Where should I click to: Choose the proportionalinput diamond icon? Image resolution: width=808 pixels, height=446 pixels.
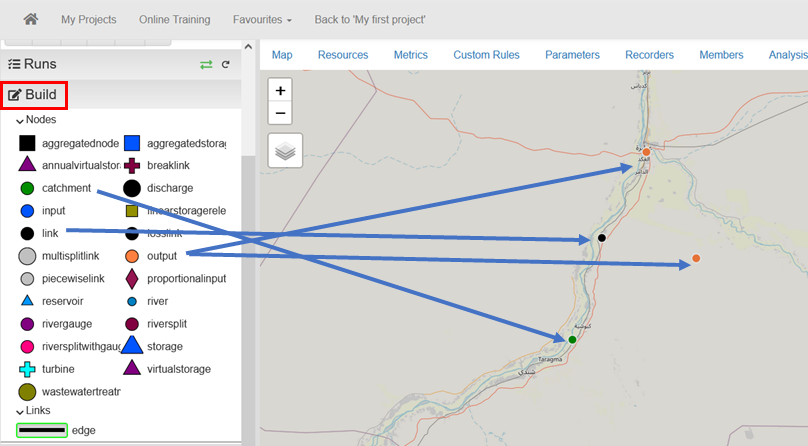pos(132,277)
